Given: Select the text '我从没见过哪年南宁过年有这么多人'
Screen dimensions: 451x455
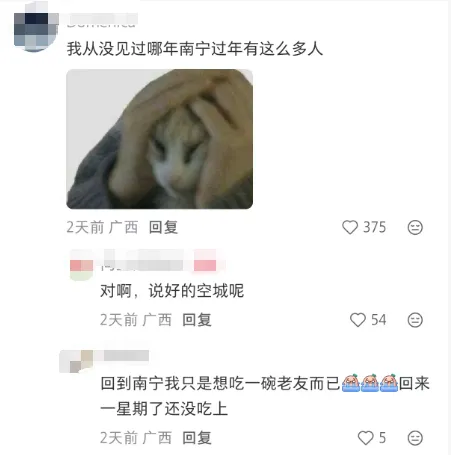Looking at the screenshot, I should tap(195, 49).
